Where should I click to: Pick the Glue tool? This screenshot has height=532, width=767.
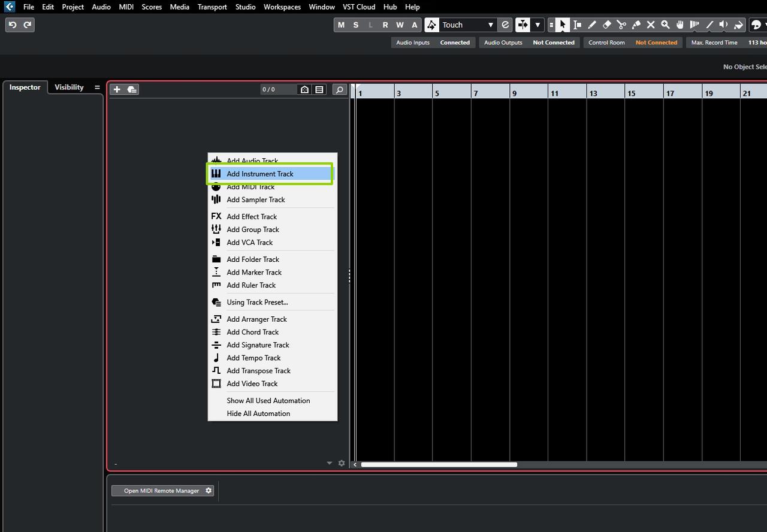click(636, 25)
